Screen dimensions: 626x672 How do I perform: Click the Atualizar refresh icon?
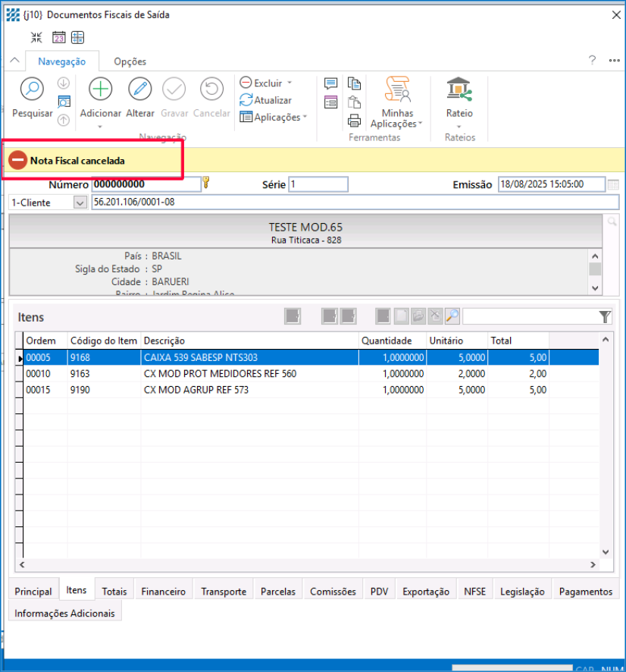246,100
